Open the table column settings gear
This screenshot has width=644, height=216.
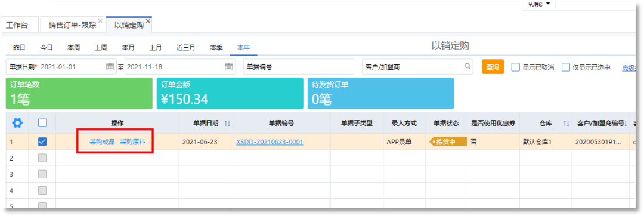tap(17, 122)
